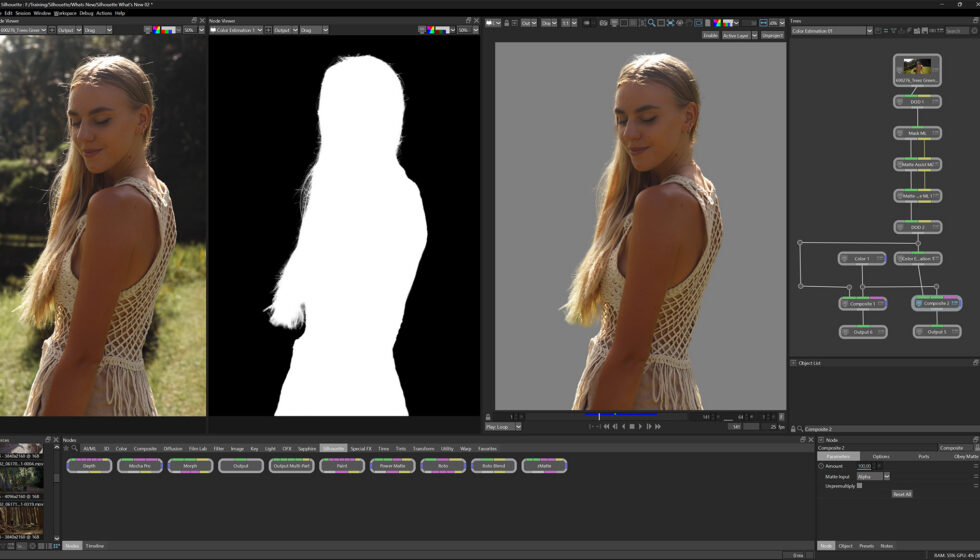Open the Notes tab
Screen dimensions: 980x560
coord(887,546)
